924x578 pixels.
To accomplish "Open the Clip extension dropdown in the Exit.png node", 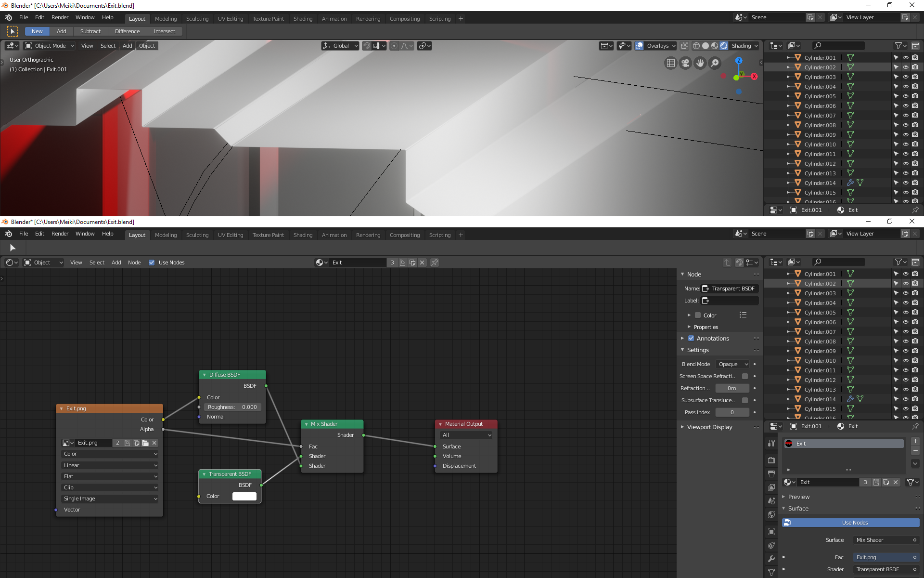I will click(x=110, y=487).
